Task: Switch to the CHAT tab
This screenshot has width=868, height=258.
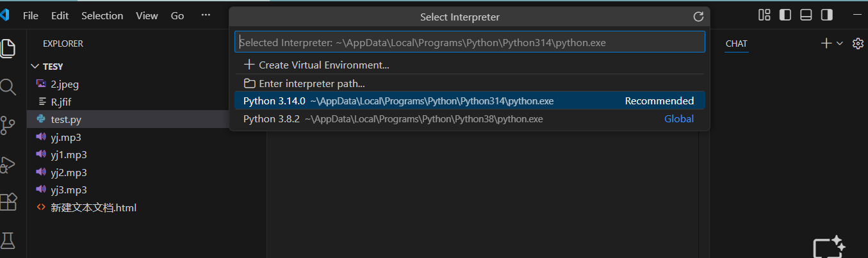Action: click(736, 44)
